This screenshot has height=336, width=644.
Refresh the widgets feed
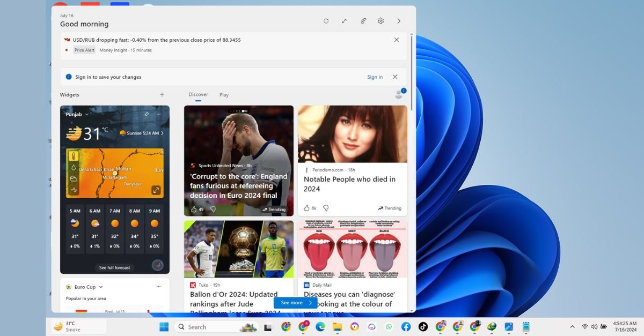coord(326,21)
